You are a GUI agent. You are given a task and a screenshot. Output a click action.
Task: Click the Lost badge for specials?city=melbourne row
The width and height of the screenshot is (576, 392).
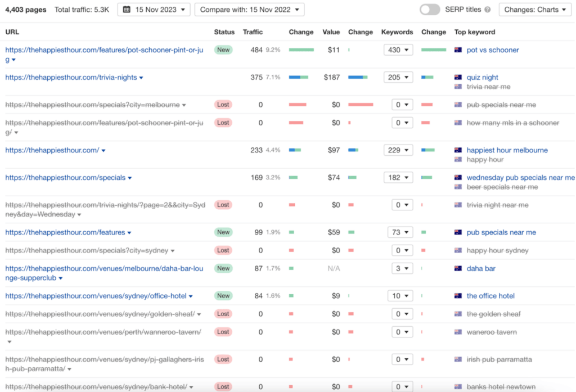point(223,105)
